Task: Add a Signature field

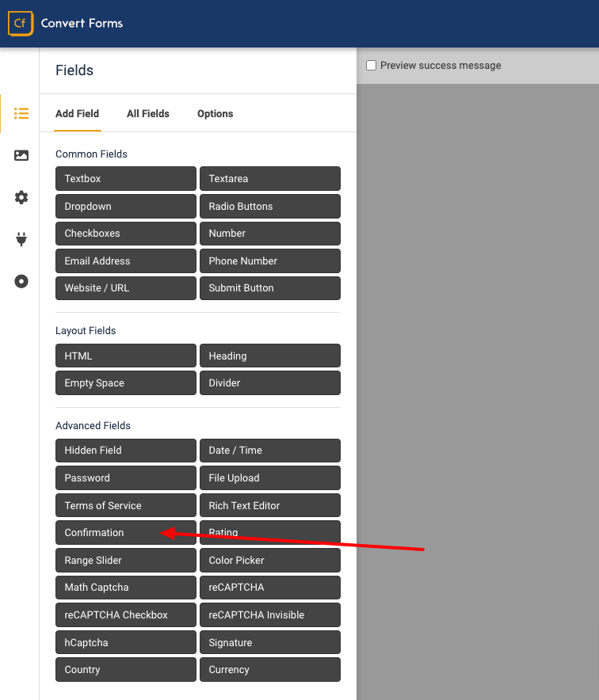Action: 270,642
